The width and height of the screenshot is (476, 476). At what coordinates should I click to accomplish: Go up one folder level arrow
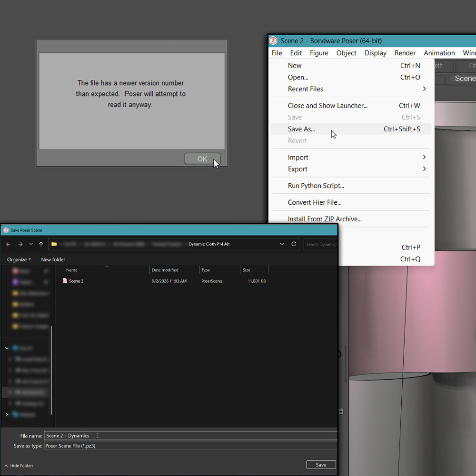(x=41, y=244)
